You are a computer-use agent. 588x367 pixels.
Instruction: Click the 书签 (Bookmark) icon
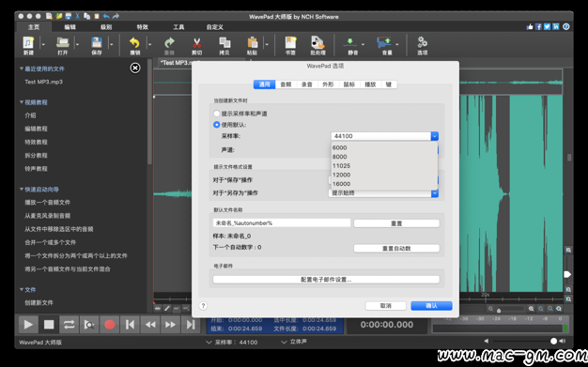click(290, 42)
